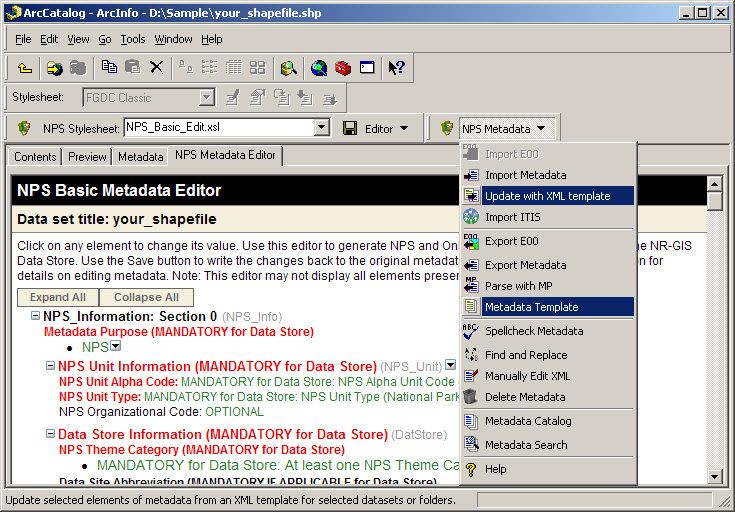Image resolution: width=735 pixels, height=512 pixels.
Task: Click the Import Metadata stylesheet toolbar icon
Action: tap(305, 98)
